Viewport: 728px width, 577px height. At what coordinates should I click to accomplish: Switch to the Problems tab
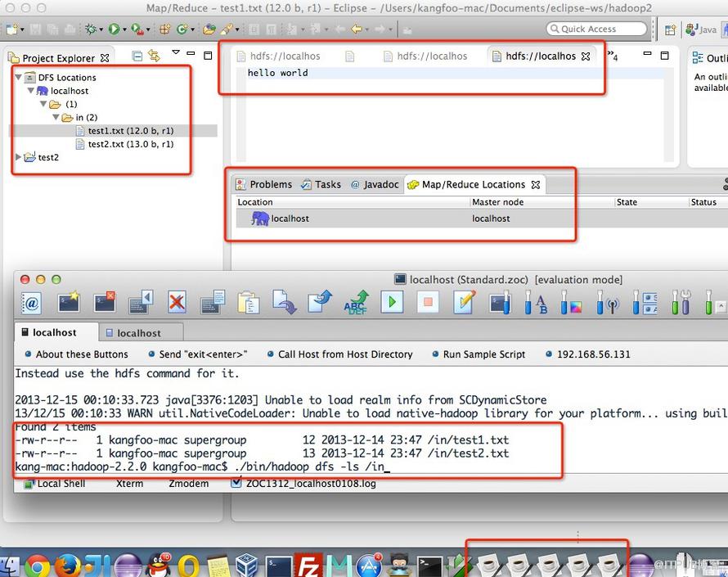tap(263, 184)
